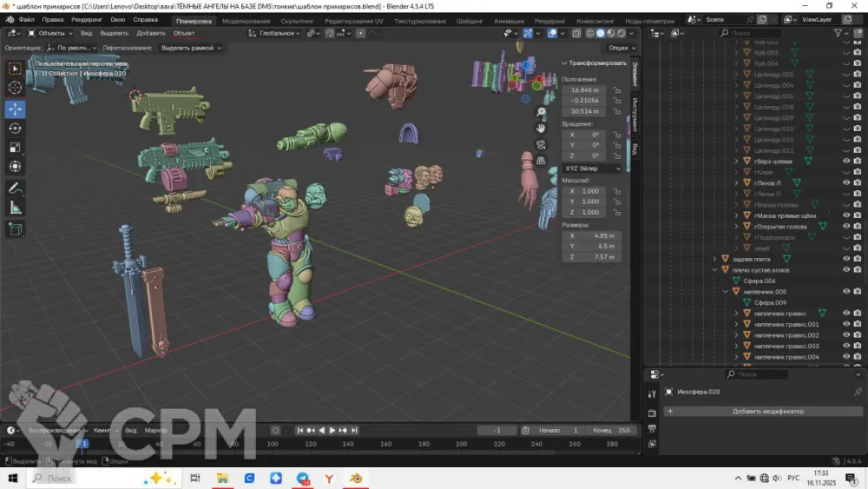The height and width of the screenshot is (489, 868).
Task: Lock the X location value
Action: pyautogui.click(x=616, y=89)
